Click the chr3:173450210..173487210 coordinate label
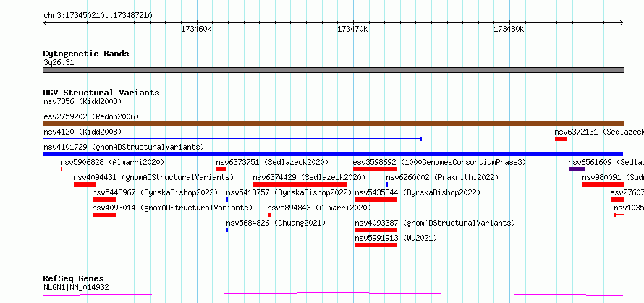The width and height of the screenshot is (644, 303). (x=98, y=16)
